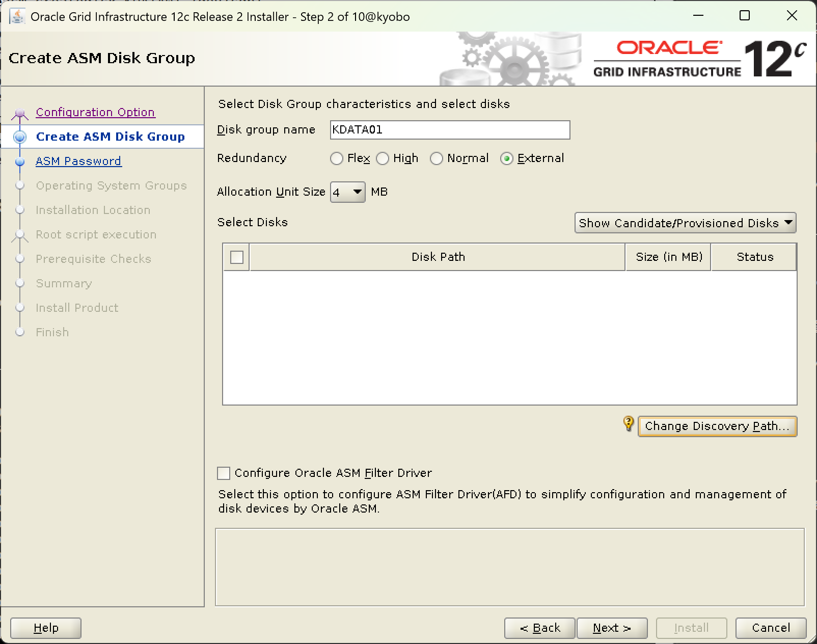
Task: Click the Prerequisite Checks step label
Action: click(x=94, y=259)
